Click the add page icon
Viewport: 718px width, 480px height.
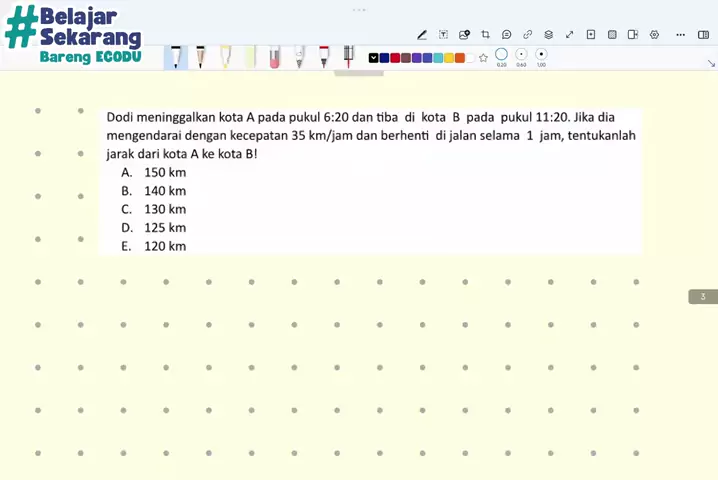point(591,35)
